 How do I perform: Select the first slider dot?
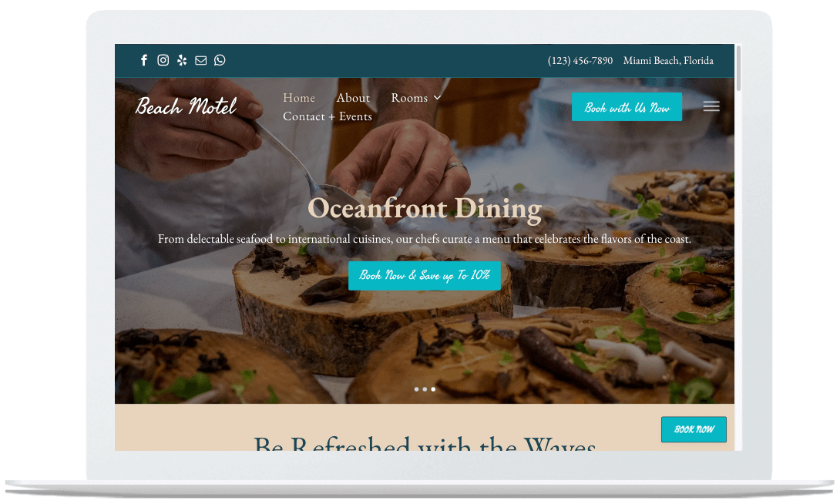(x=416, y=389)
